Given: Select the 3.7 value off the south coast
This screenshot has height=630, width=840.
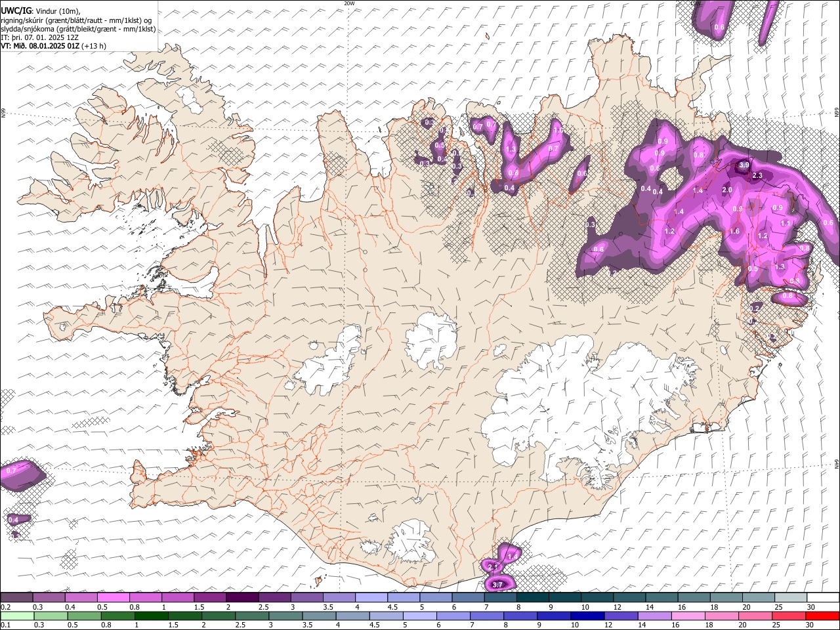Looking at the screenshot, I should tap(497, 585).
